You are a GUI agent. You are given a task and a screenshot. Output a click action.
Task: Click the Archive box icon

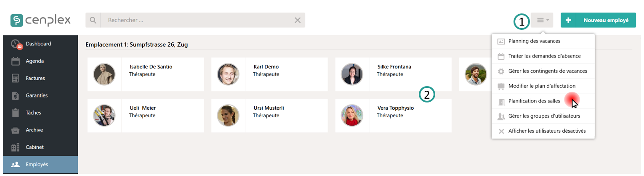(16, 130)
